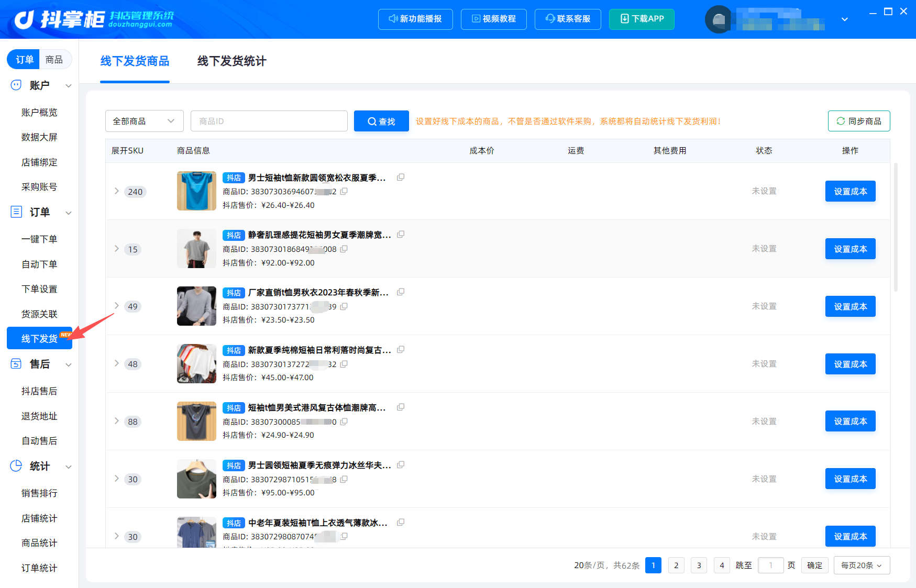Copy product ID of 男士短袖t恤新款 item
This screenshot has height=588, width=916.
click(x=344, y=192)
